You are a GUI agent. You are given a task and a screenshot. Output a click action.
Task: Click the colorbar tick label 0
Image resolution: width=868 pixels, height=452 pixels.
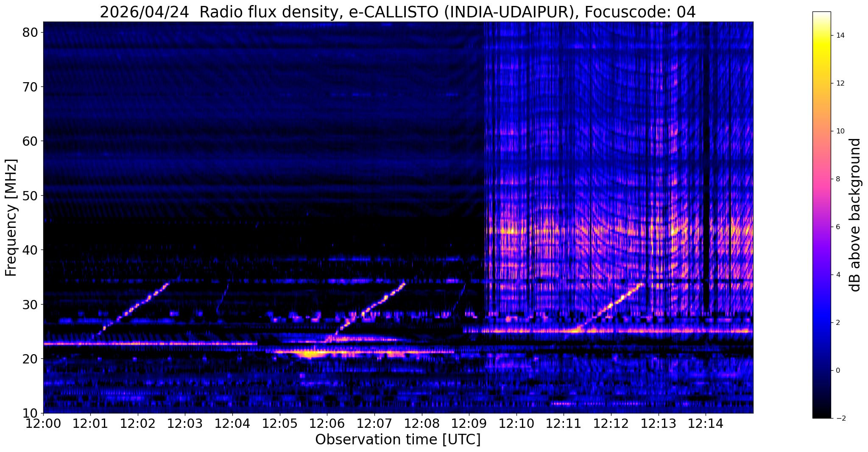(838, 371)
